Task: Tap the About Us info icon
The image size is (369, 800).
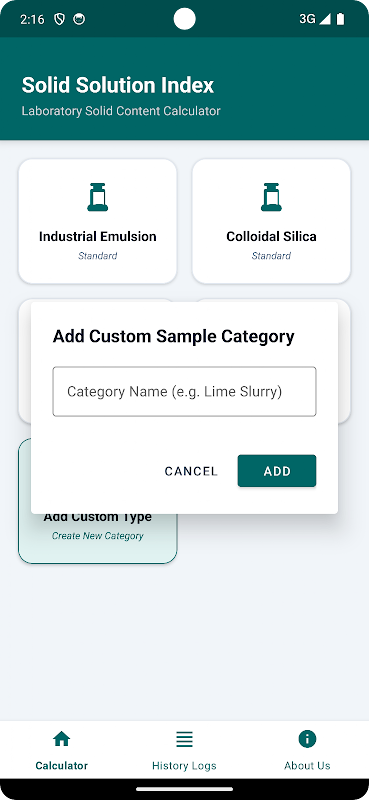Action: click(x=307, y=738)
